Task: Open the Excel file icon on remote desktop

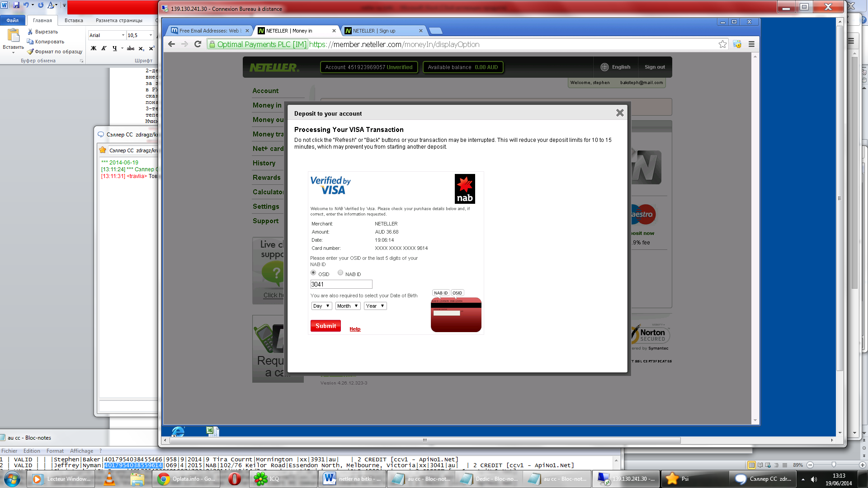Action: coord(212,432)
